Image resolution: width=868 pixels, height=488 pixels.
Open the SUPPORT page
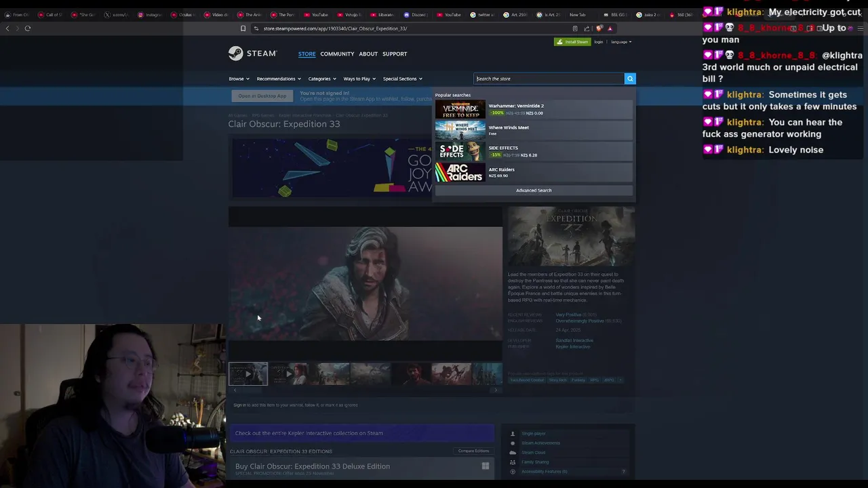pyautogui.click(x=395, y=54)
